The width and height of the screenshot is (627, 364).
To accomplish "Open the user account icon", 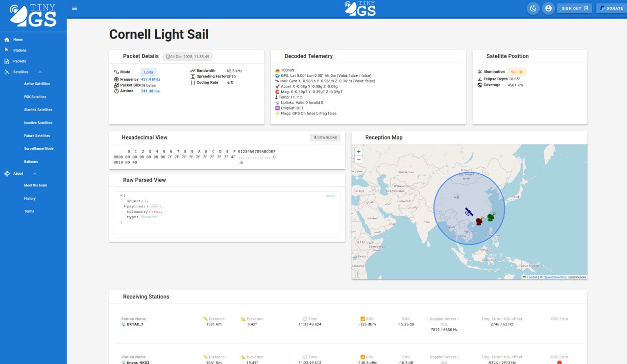I will (548, 8).
